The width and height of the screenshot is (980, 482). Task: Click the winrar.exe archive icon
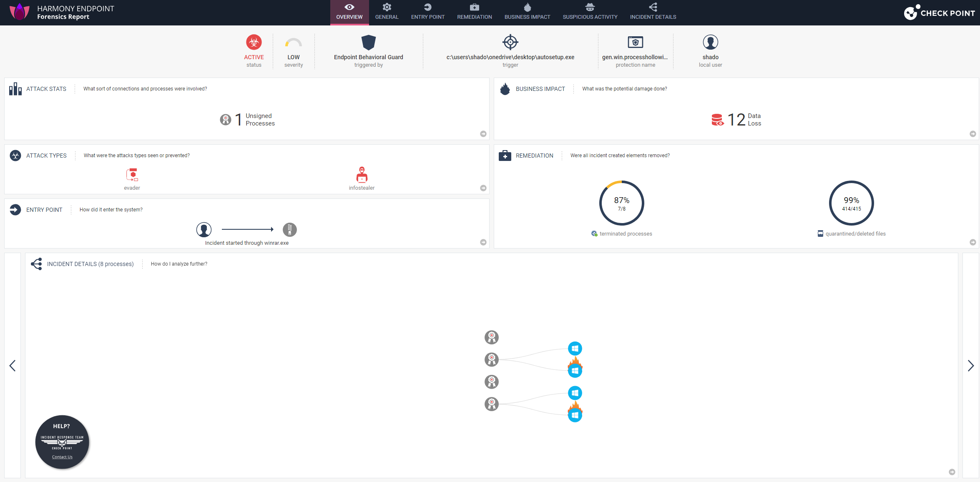tap(289, 229)
